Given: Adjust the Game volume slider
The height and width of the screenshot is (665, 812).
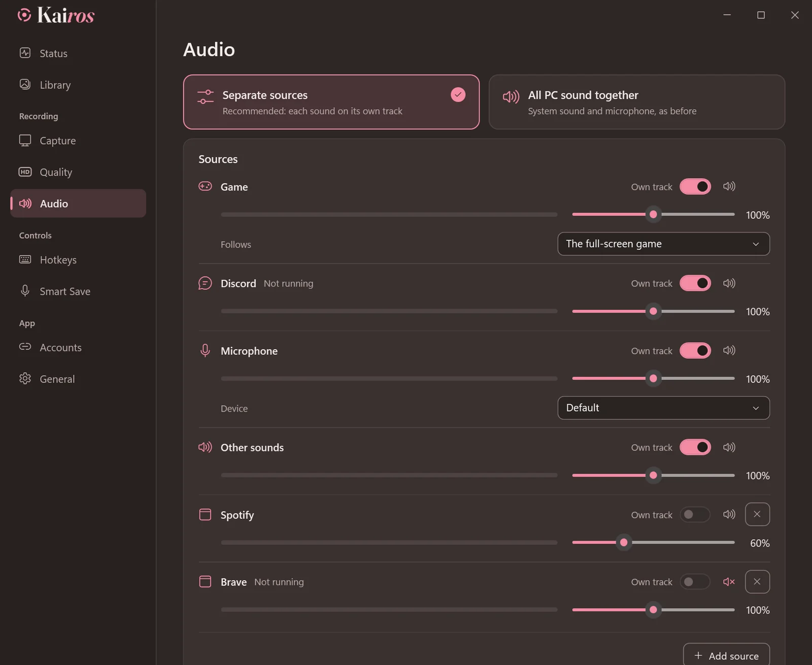Looking at the screenshot, I should [653, 214].
